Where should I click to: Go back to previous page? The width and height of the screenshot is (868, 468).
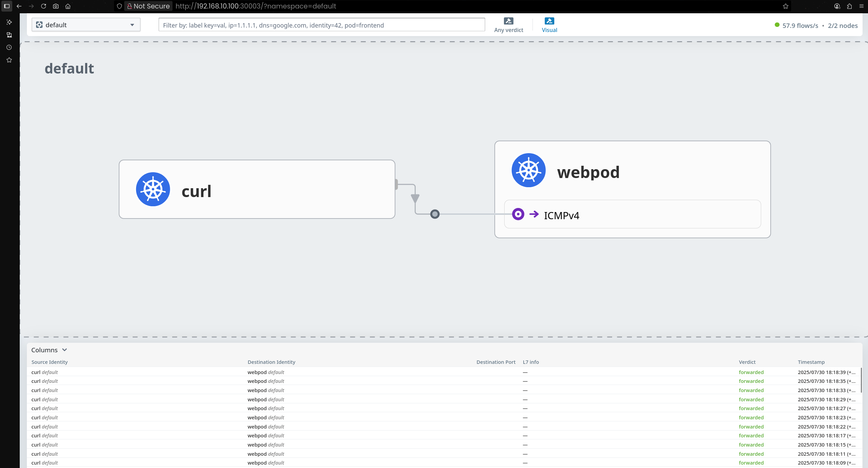19,6
